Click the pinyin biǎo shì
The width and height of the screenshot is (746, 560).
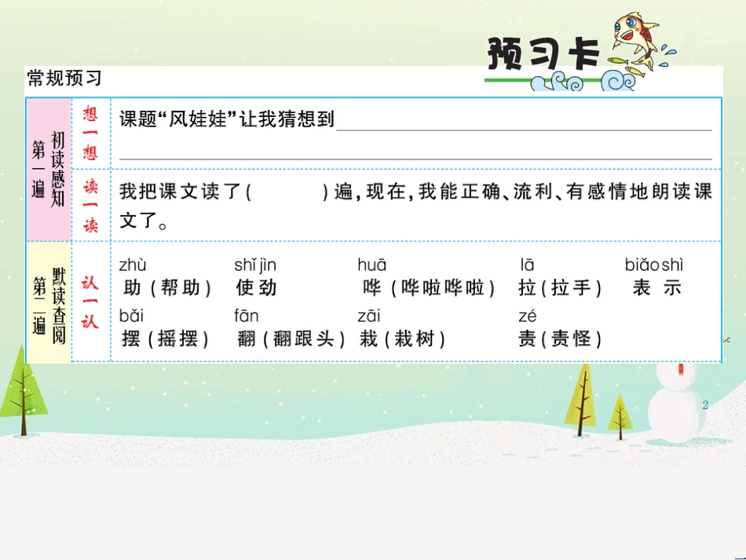click(x=653, y=265)
